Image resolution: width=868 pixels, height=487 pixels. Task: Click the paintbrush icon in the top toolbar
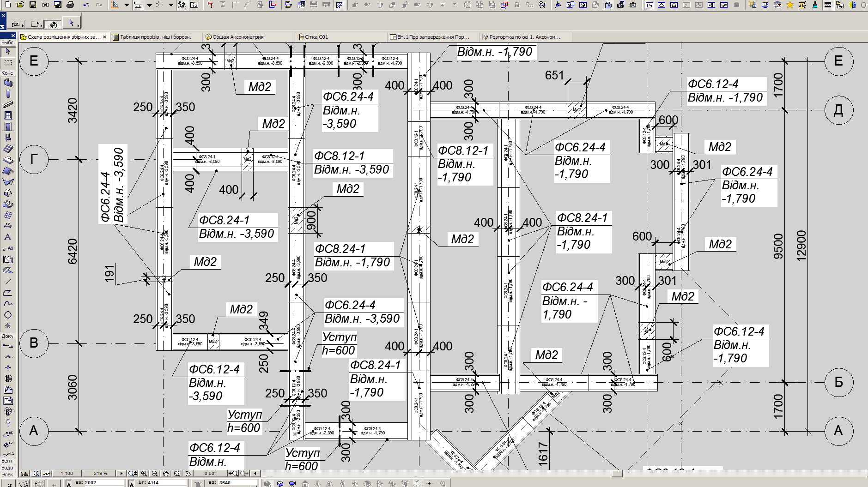[x=814, y=5]
